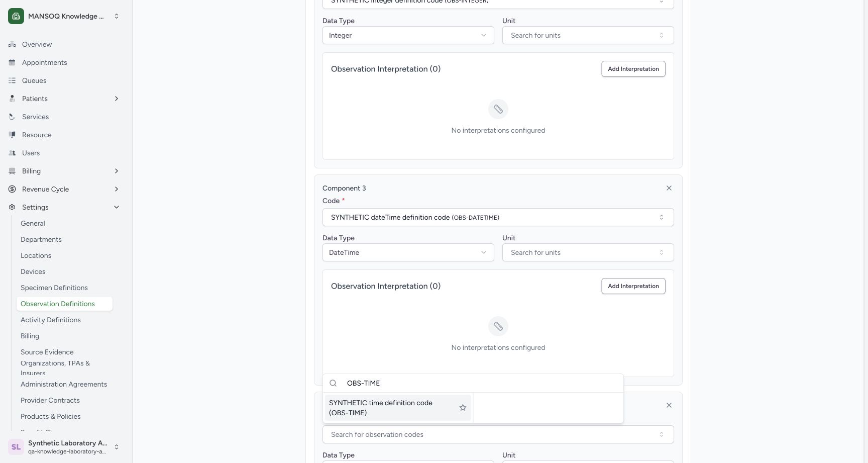Expand the Patients submenu chevron

click(x=117, y=99)
